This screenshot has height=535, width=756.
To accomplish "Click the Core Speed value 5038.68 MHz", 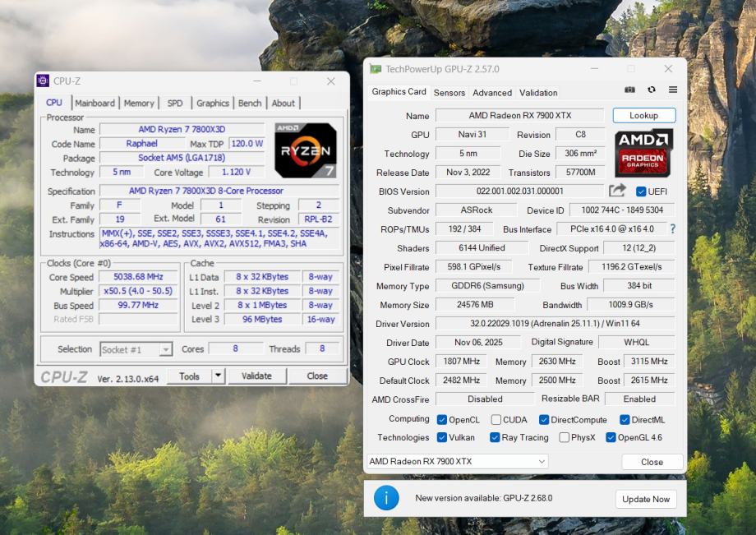I will (x=138, y=277).
